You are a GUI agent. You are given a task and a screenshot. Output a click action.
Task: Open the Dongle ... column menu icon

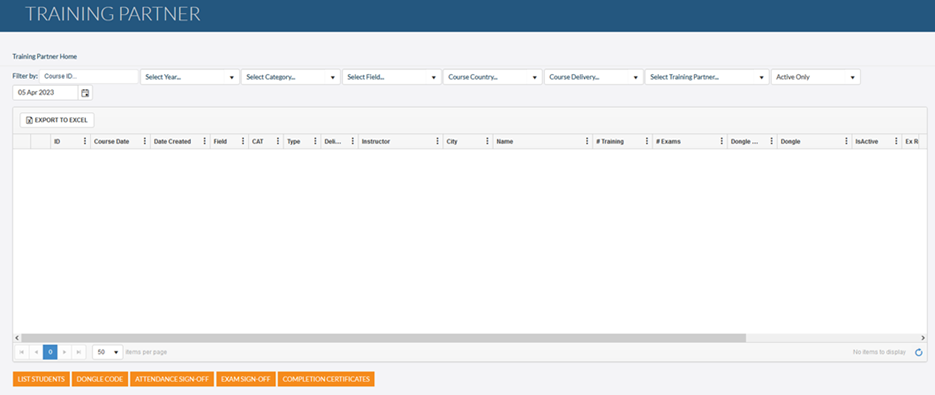[x=772, y=141]
